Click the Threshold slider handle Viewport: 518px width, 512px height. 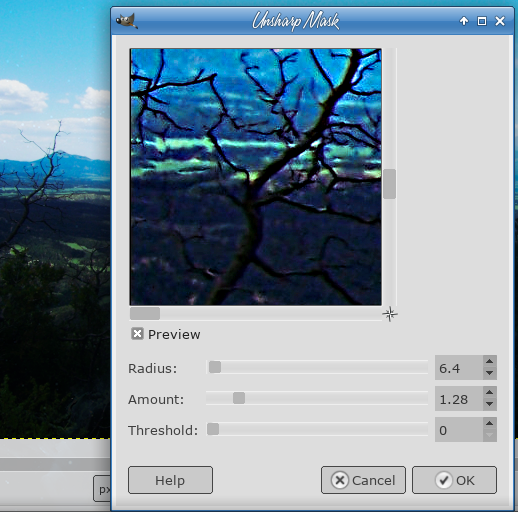point(213,429)
